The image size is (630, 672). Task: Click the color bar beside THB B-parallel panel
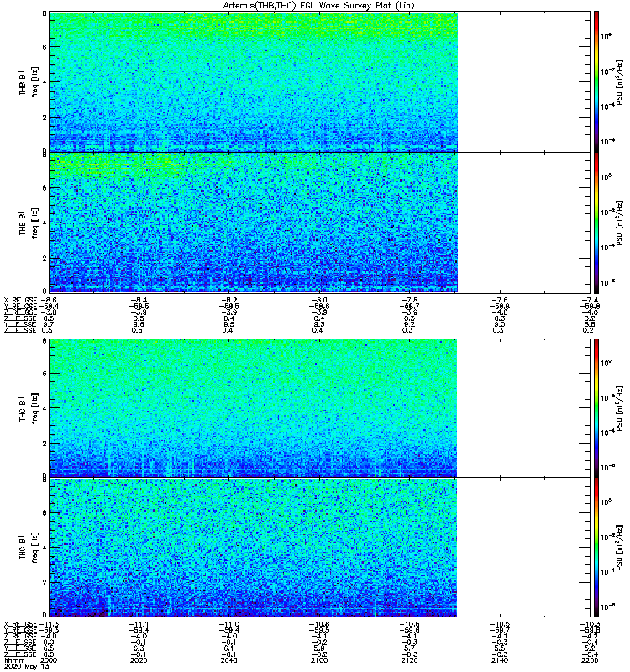click(596, 223)
